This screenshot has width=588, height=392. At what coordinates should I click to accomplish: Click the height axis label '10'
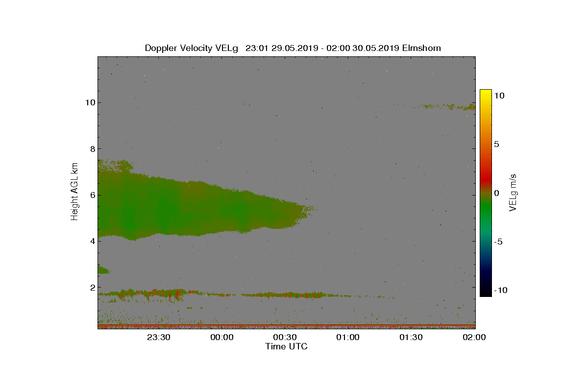[90, 102]
